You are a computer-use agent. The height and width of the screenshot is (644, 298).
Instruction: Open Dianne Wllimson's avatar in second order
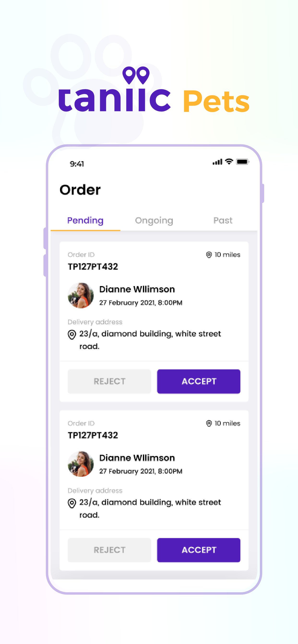coord(81,464)
